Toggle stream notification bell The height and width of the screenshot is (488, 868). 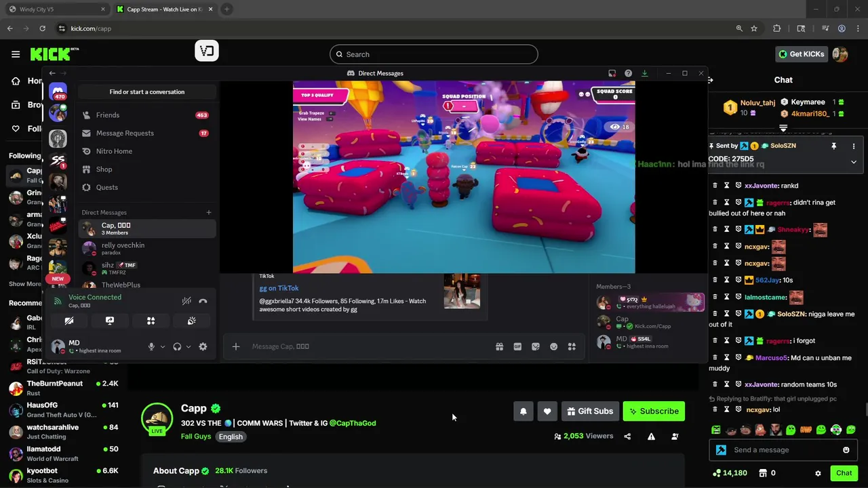point(524,411)
